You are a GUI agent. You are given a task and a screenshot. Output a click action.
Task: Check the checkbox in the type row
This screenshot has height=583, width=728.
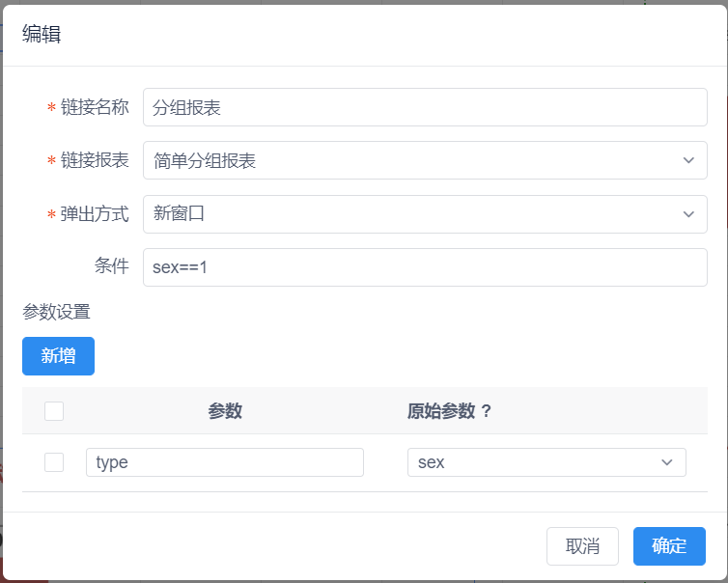point(54,462)
